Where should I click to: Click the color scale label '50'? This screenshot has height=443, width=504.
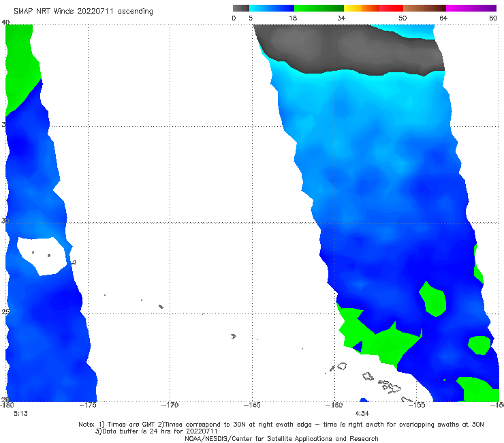[403, 18]
